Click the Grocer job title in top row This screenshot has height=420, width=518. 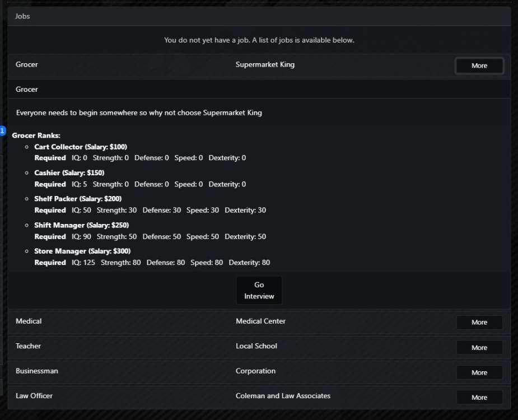click(27, 64)
